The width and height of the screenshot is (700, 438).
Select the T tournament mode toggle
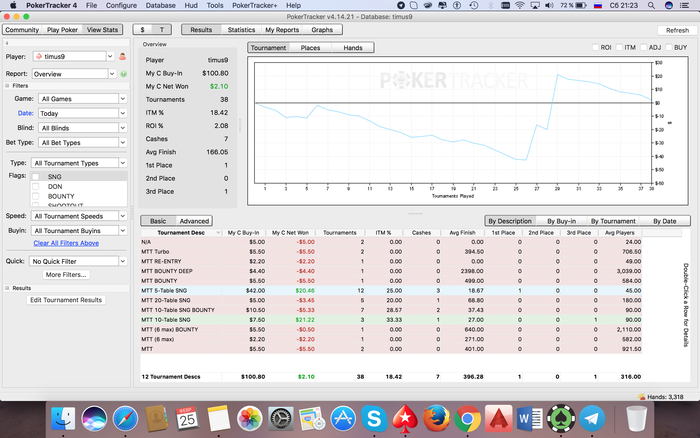click(x=162, y=30)
